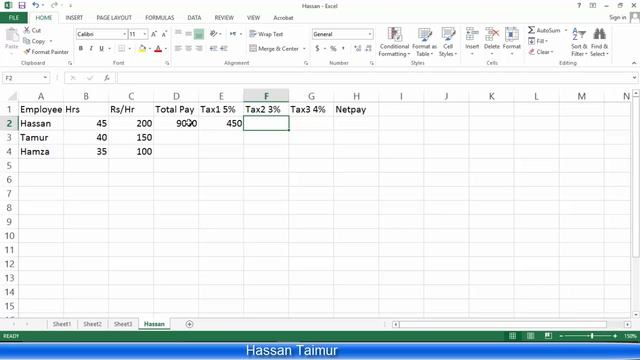Viewport: 640px width, 360px height.
Task: Switch to the Sheet3 tab
Action: click(x=123, y=324)
